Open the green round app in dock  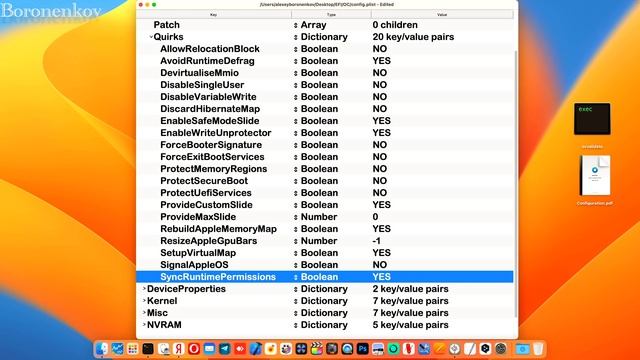click(x=393, y=349)
